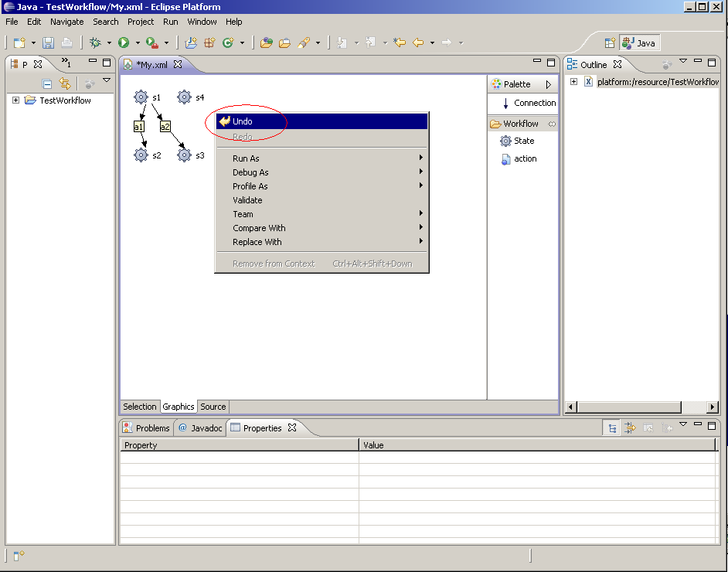Click the s4 state node on canvas
Screen dimensions: 728x572
click(184, 97)
